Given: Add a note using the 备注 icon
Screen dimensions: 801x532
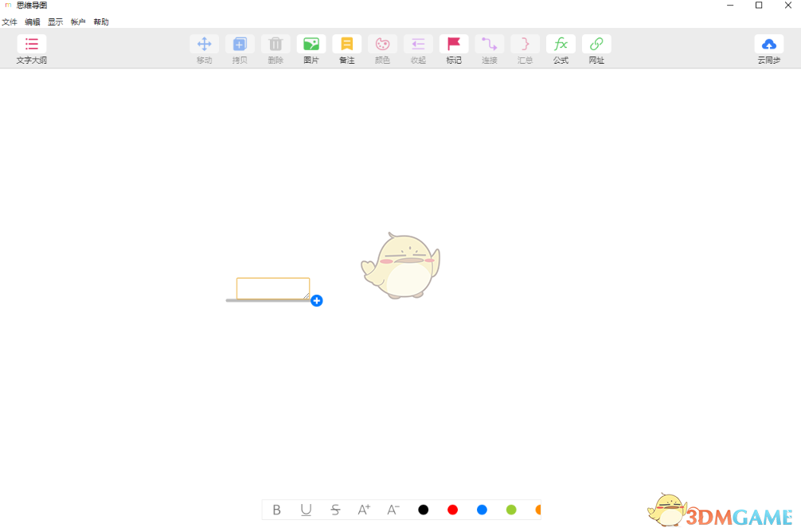Looking at the screenshot, I should 346,48.
